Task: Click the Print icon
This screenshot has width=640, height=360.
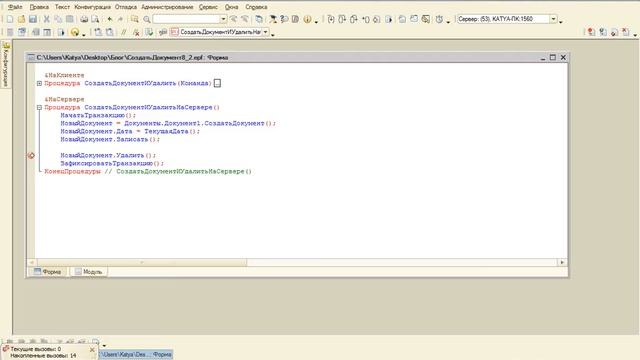Action: tap(84, 19)
